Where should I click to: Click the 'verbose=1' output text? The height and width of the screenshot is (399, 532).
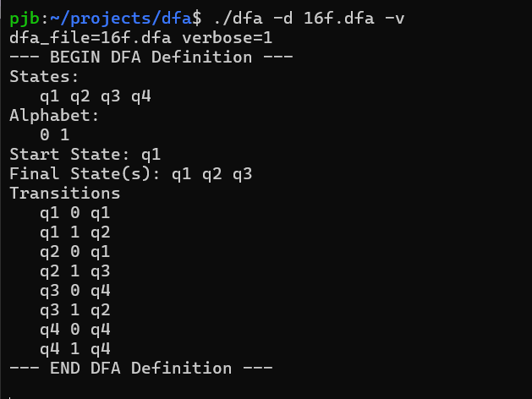(x=227, y=38)
